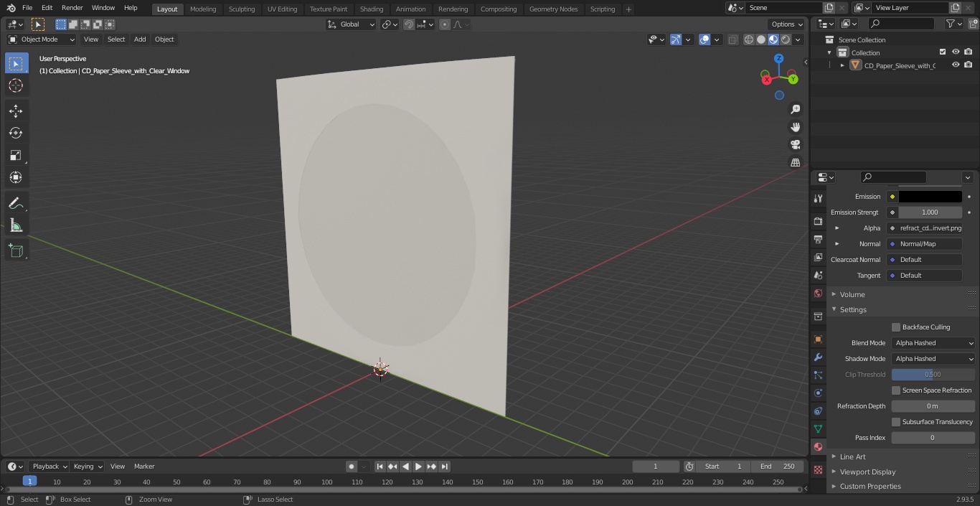
Task: Select the Measure tool
Action: point(16,226)
